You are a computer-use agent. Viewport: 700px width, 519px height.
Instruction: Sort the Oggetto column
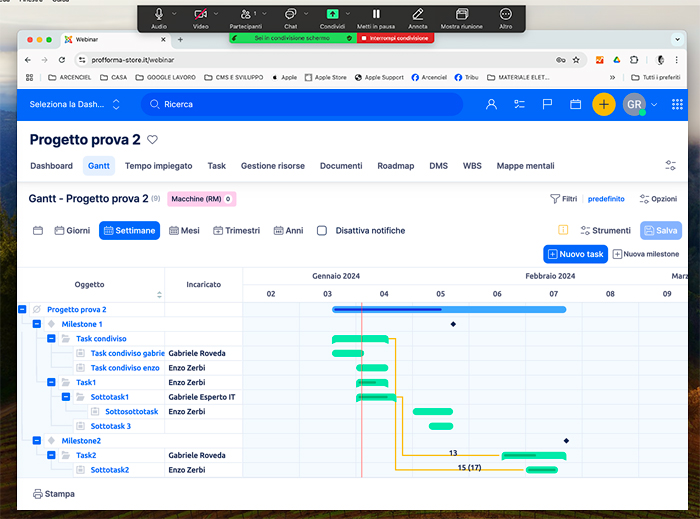pos(159,295)
